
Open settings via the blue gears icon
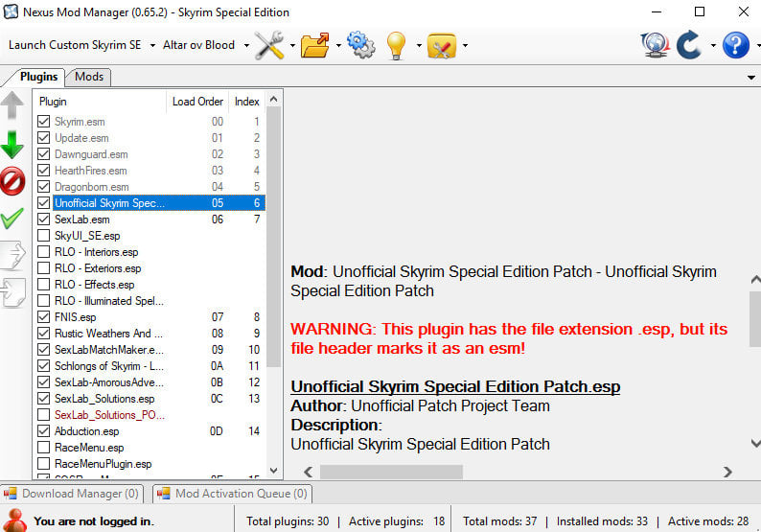[361, 45]
